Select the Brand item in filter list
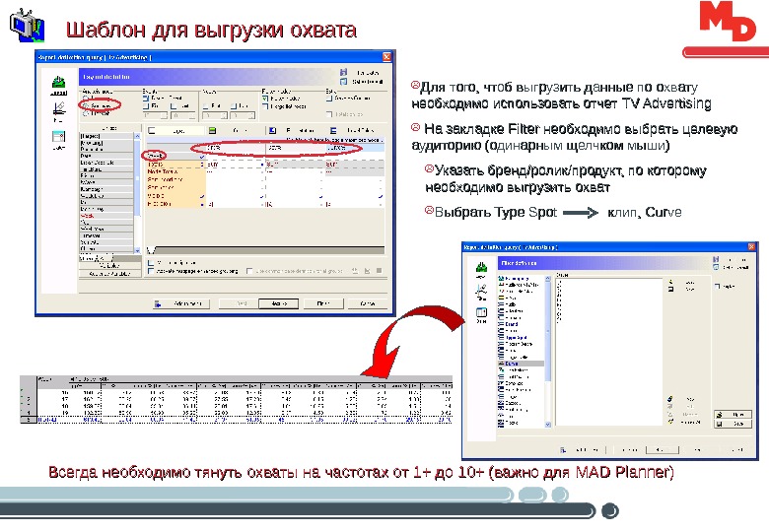This screenshot has height=532, width=769. point(512,324)
